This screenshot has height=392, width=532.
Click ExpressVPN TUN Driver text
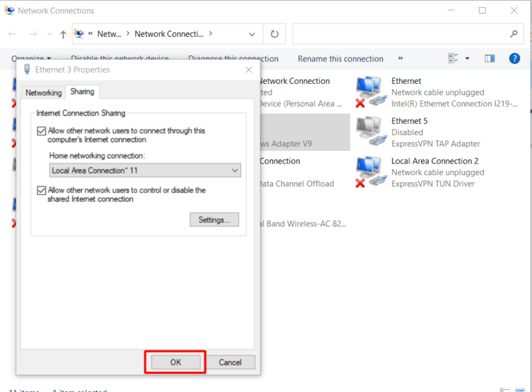(433, 184)
